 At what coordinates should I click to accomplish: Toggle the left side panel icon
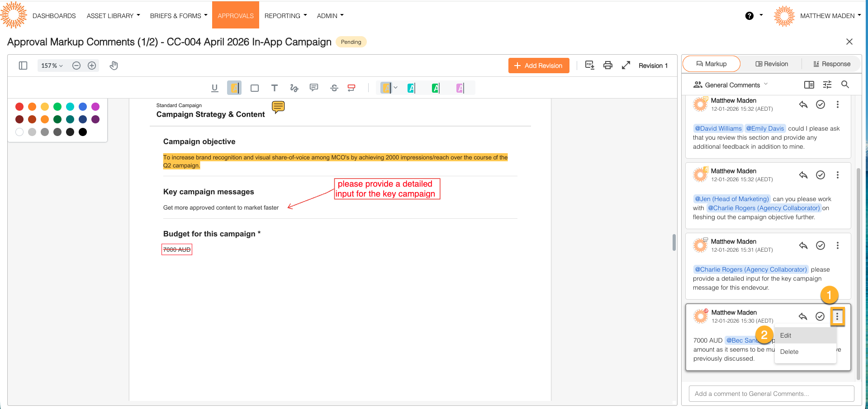tap(23, 66)
